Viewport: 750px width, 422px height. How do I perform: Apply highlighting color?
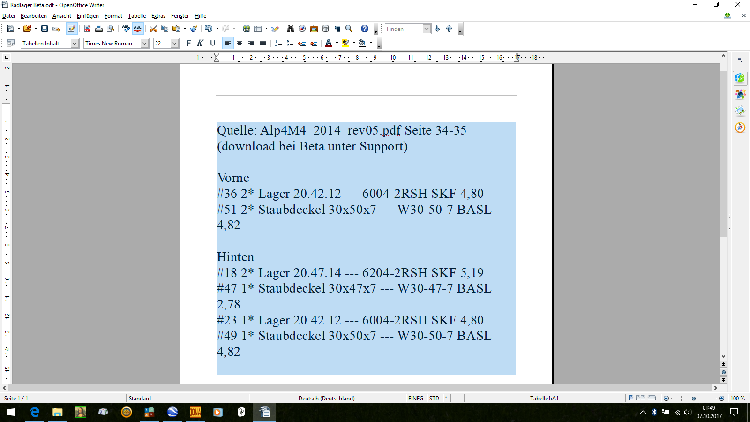click(x=345, y=43)
